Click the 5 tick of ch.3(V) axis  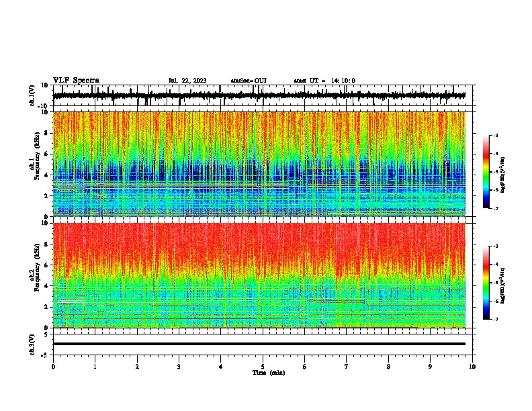(x=46, y=334)
